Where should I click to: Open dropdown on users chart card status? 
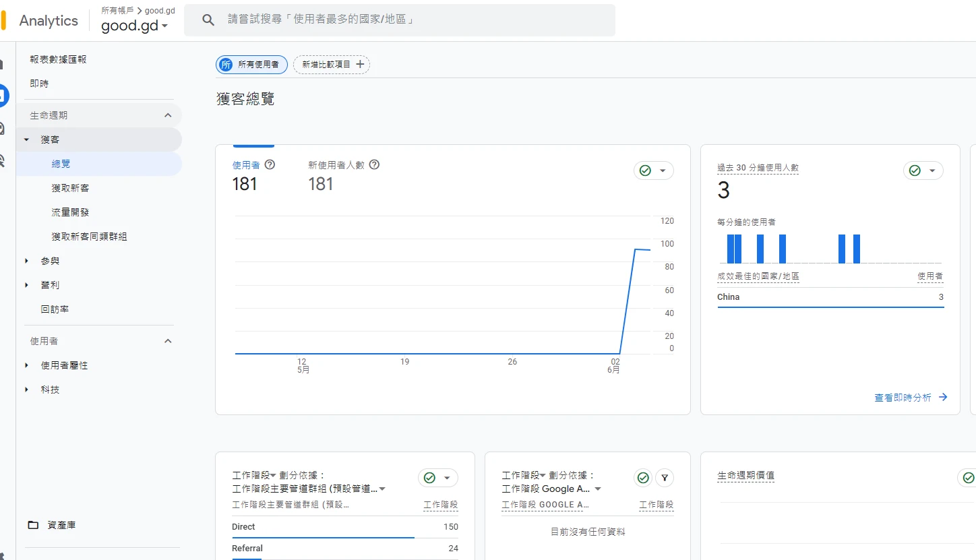pos(663,170)
